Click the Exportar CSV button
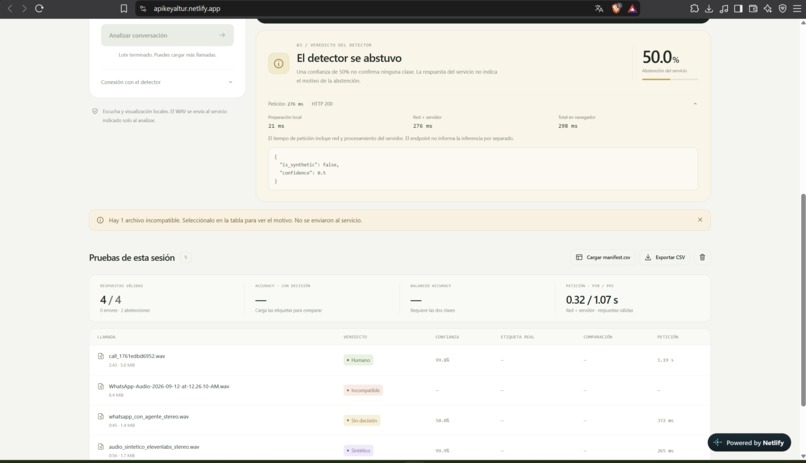The width and height of the screenshot is (806, 463). [665, 257]
